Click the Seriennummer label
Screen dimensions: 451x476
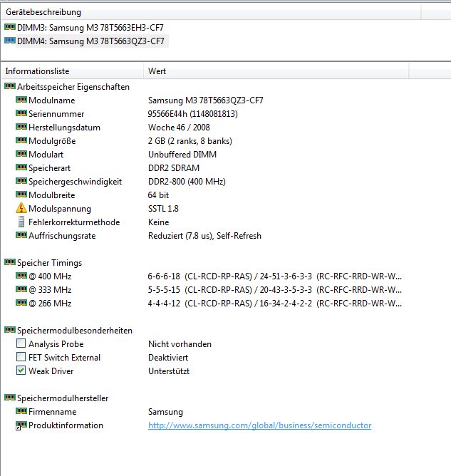point(56,114)
